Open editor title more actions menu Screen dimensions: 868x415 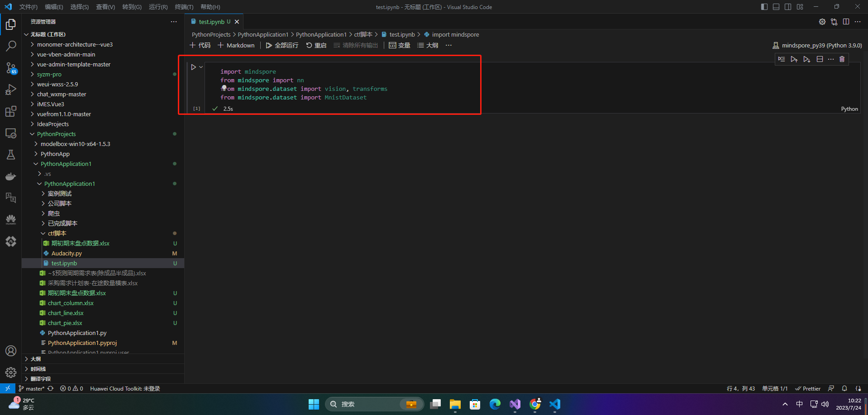tap(858, 22)
